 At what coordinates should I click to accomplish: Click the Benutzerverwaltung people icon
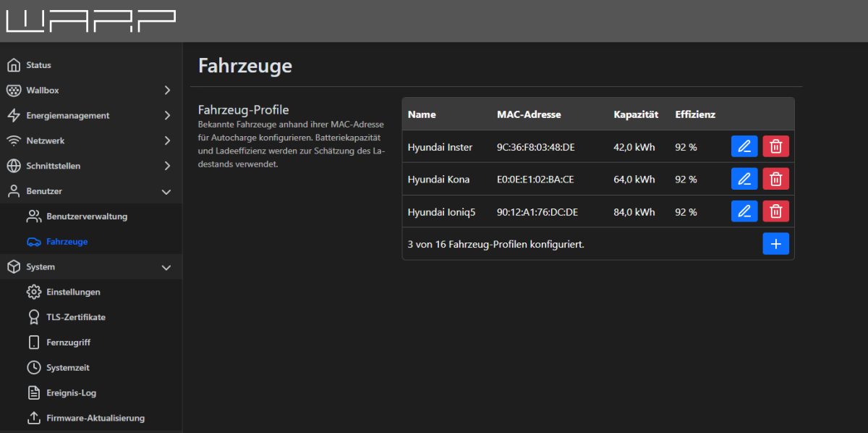click(x=34, y=216)
